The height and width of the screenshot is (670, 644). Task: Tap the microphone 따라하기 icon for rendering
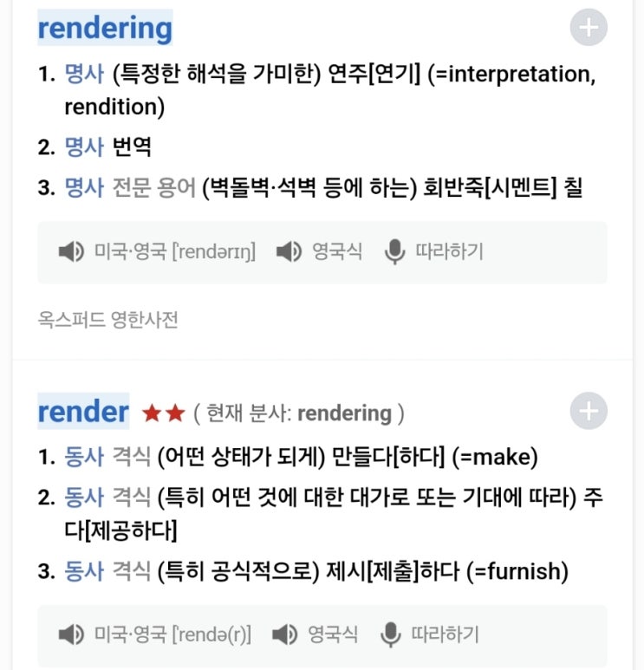[x=394, y=252]
